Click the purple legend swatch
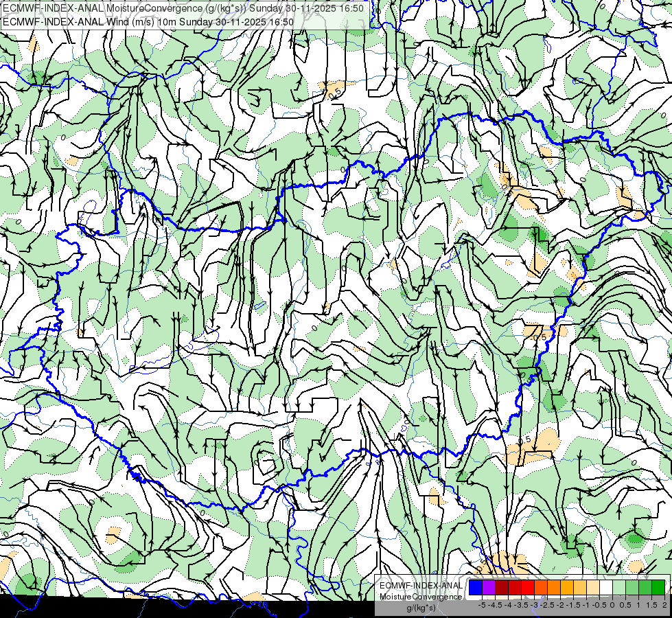Viewport: 672px width, 618px height. point(489,587)
